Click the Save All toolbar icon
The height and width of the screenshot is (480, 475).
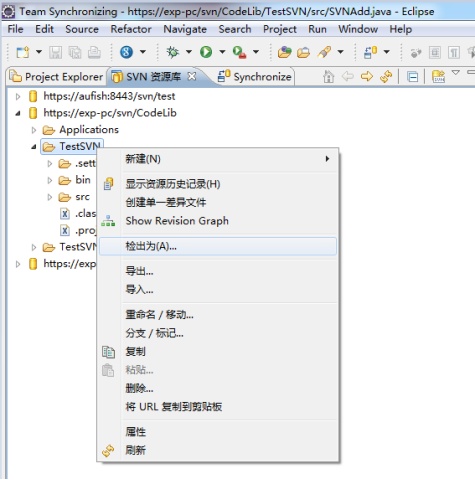tap(75, 52)
